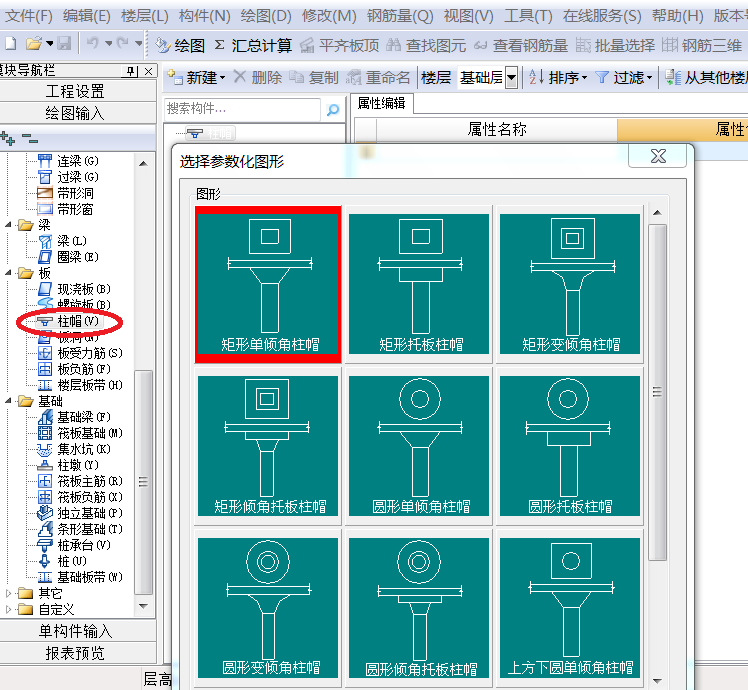
Task: Click the Save disk icon
Action: (x=64, y=44)
